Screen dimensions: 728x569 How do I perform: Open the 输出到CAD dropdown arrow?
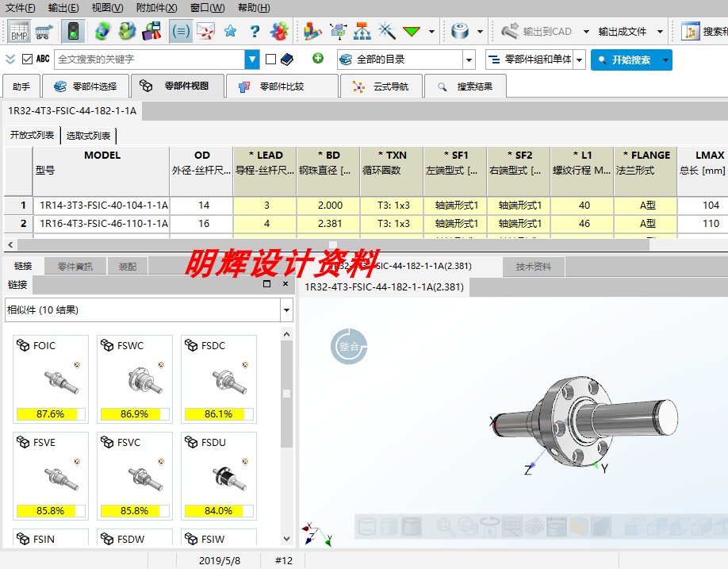[586, 32]
